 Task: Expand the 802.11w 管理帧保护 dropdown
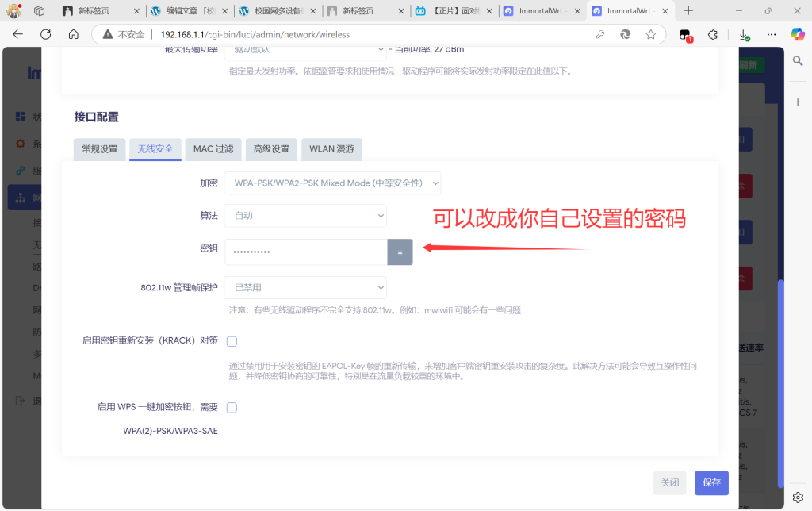305,287
